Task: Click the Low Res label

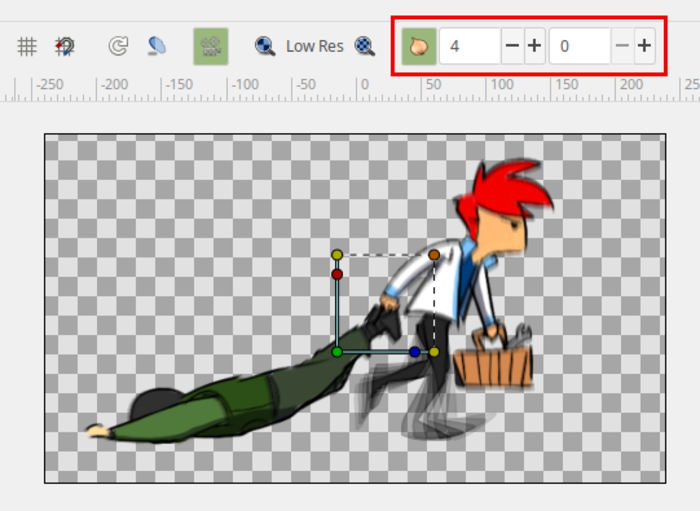Action: click(x=315, y=46)
